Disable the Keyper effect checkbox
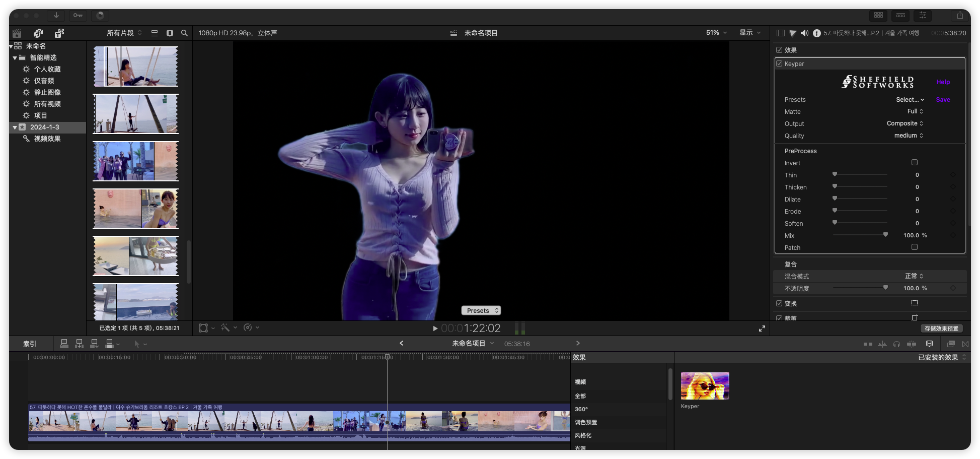The height and width of the screenshot is (459, 980). tap(779, 63)
